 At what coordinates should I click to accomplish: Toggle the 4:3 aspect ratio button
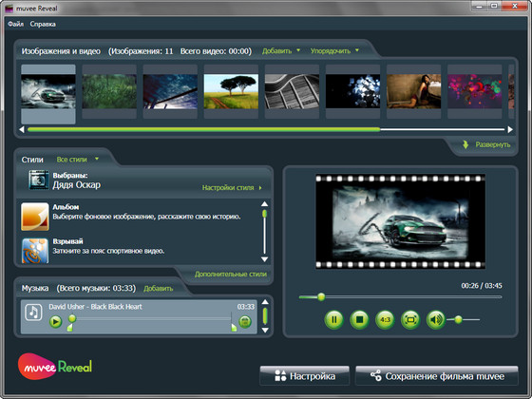point(385,319)
